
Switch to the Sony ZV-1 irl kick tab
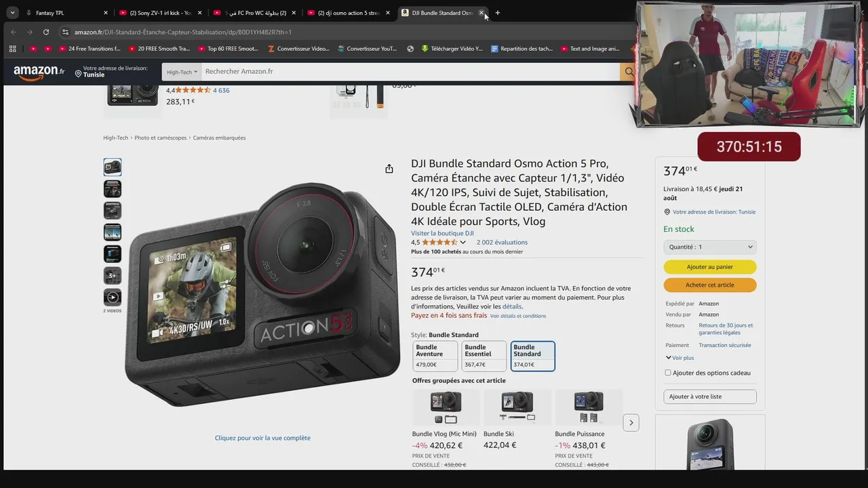tap(160, 13)
